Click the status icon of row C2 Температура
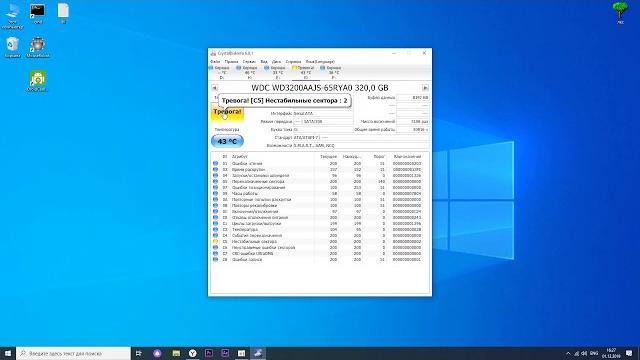Viewport: 640px width, 360px height. point(215,229)
